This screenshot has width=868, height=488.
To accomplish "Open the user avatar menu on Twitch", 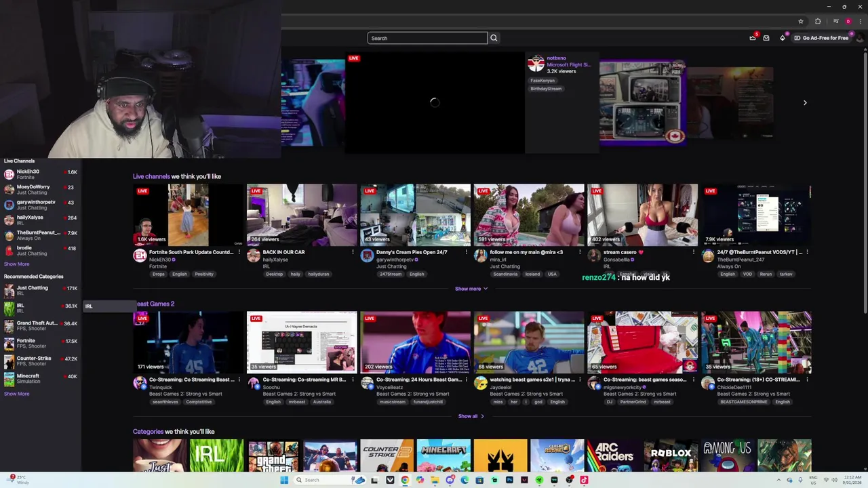I will coord(860,38).
